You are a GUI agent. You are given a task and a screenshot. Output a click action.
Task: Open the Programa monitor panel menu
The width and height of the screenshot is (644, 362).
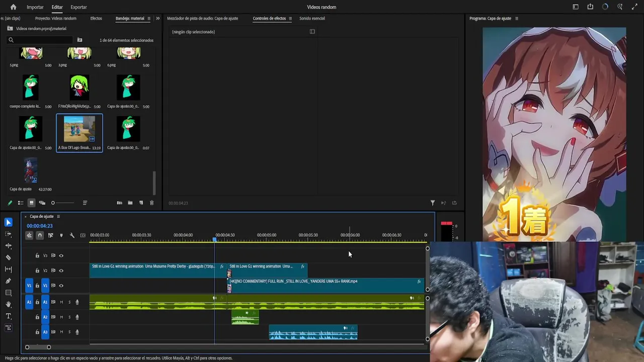pyautogui.click(x=517, y=19)
